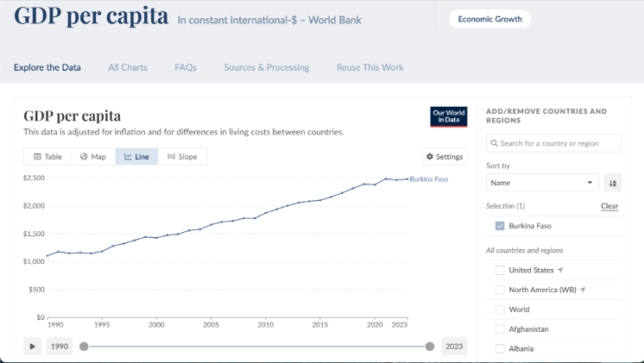
Task: Check the World checkbox
Action: pos(500,310)
